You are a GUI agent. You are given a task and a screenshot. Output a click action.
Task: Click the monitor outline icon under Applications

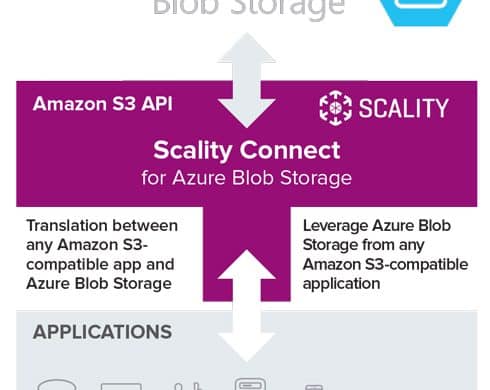(121, 387)
